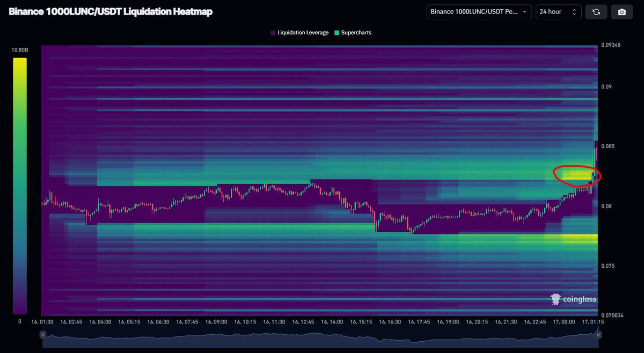Image resolution: width=644 pixels, height=353 pixels.
Task: Click the green Supercharts legend swatch
Action: click(x=336, y=33)
